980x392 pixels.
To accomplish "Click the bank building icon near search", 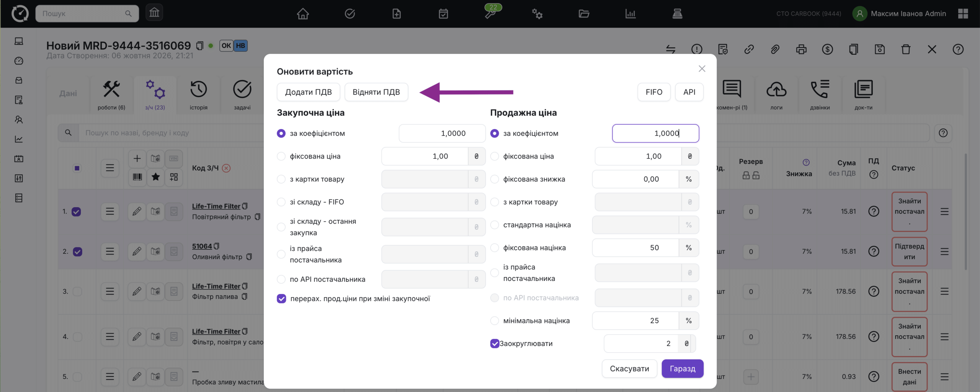I will coord(154,13).
